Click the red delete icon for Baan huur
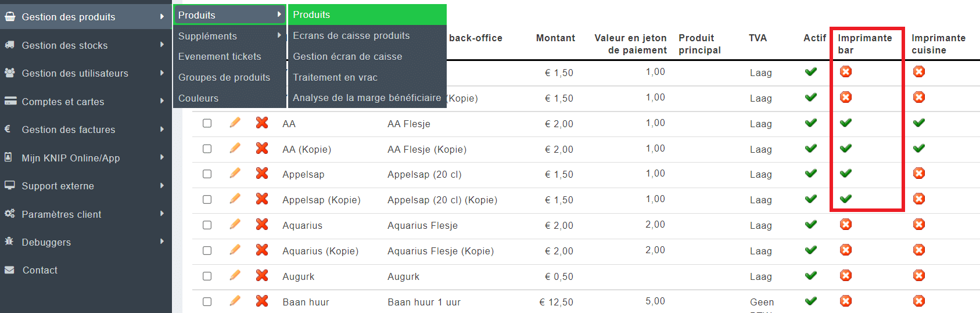Image resolution: width=980 pixels, height=313 pixels. (262, 301)
